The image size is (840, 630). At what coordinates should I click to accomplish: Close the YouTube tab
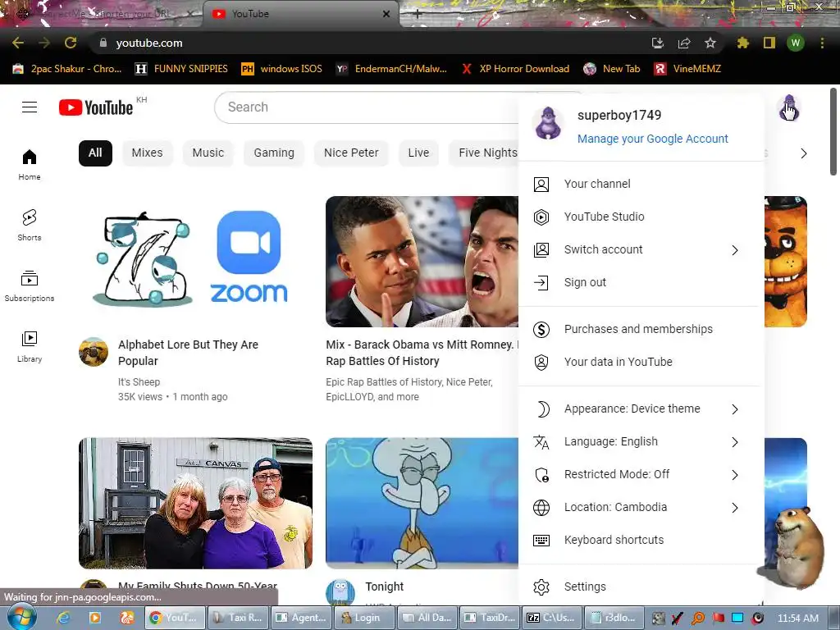pos(386,15)
